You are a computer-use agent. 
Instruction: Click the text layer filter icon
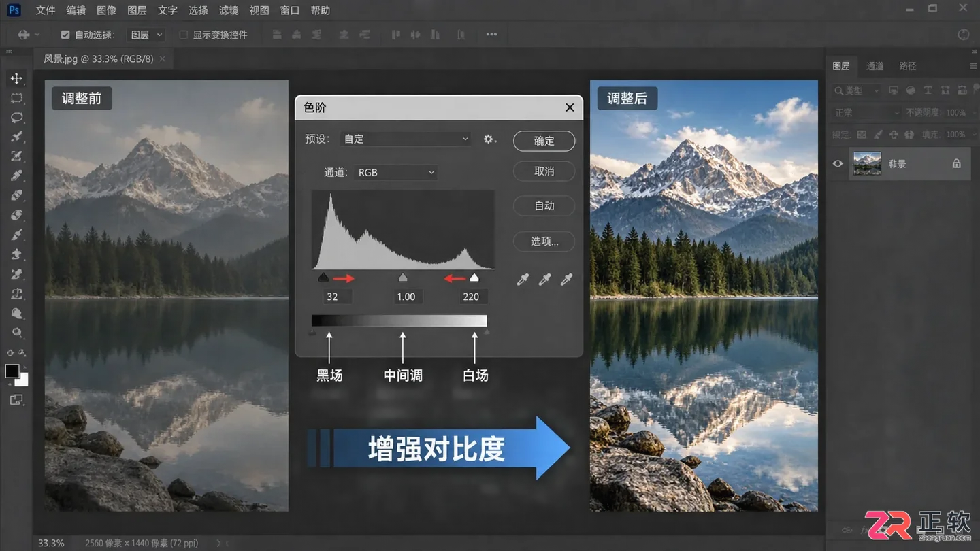pos(928,90)
